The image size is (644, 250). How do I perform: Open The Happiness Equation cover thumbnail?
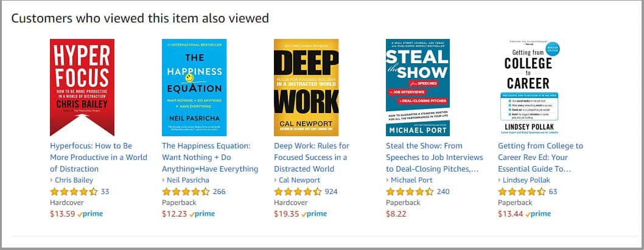click(x=194, y=88)
